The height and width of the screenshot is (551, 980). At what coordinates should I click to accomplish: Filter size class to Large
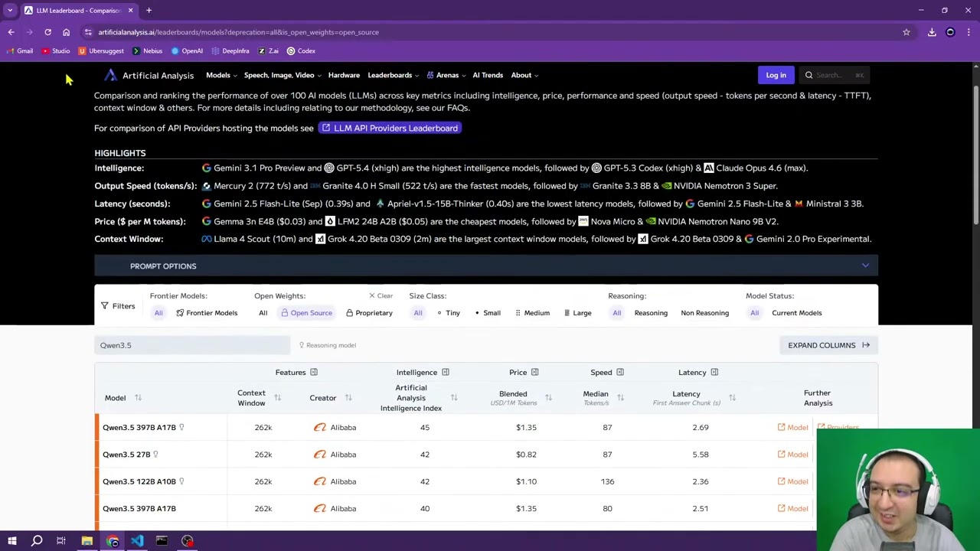click(x=577, y=313)
